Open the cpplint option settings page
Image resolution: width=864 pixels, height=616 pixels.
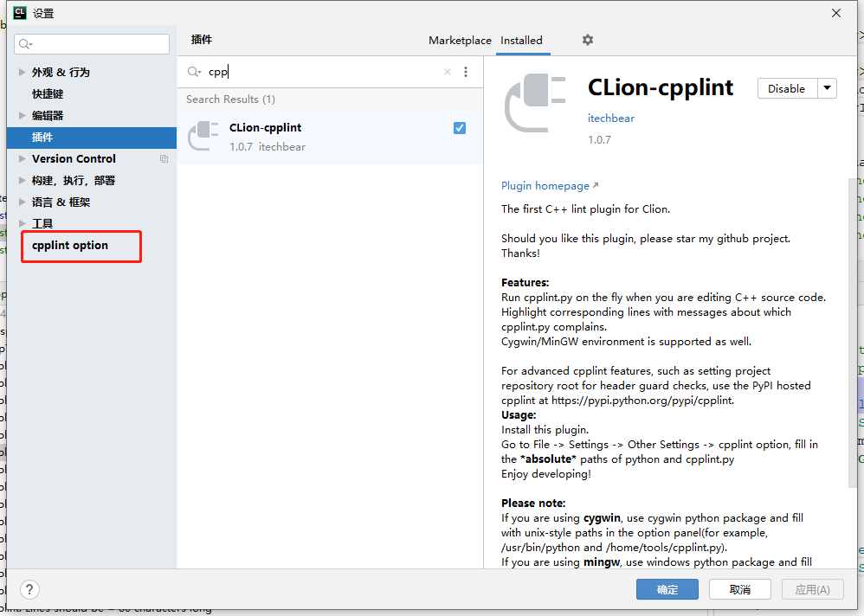(70, 246)
